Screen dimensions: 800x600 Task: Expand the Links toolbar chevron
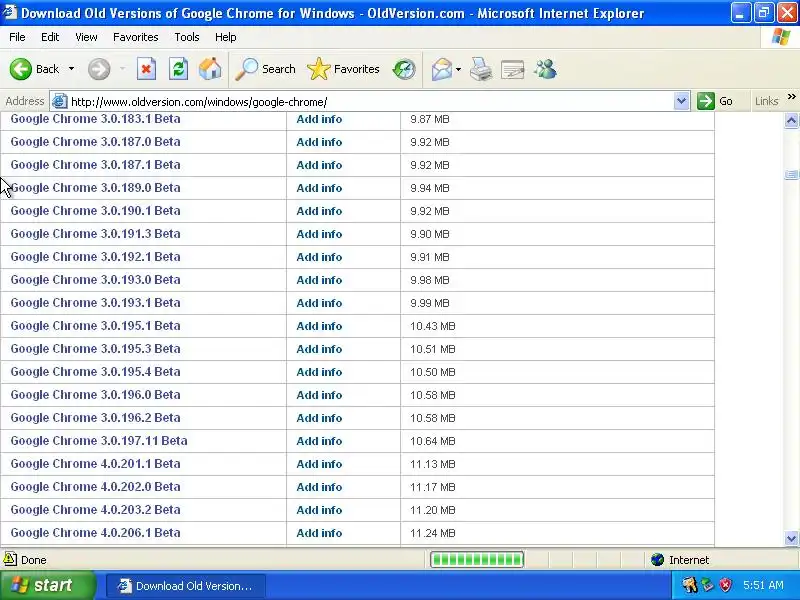click(791, 96)
